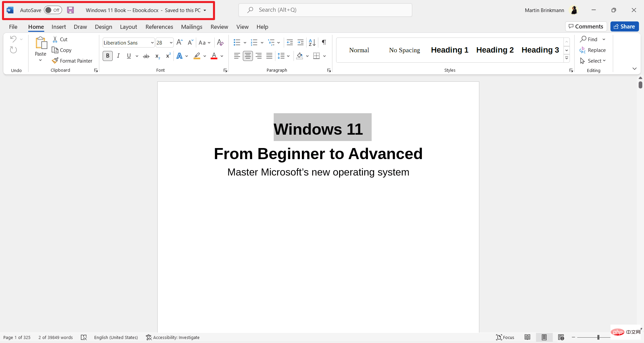Apply superscript formatting

click(x=168, y=56)
